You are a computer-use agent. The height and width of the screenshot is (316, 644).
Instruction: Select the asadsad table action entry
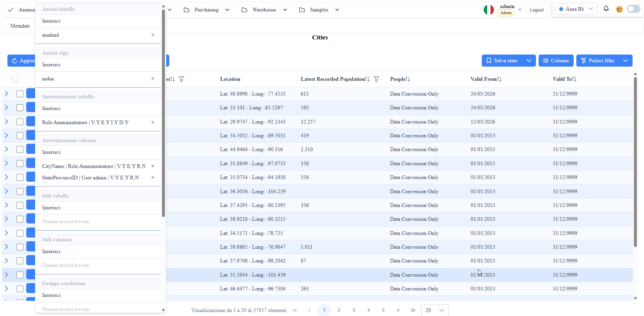click(50, 35)
